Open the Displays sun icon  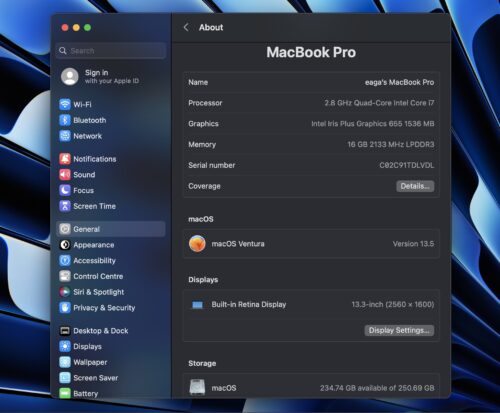pyautogui.click(x=65, y=346)
